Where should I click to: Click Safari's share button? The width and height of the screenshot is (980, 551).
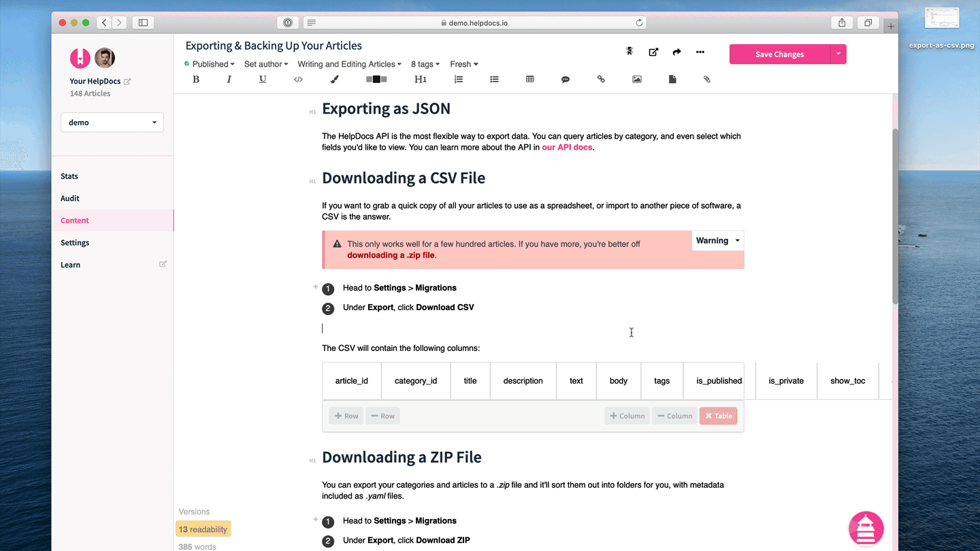tap(842, 22)
